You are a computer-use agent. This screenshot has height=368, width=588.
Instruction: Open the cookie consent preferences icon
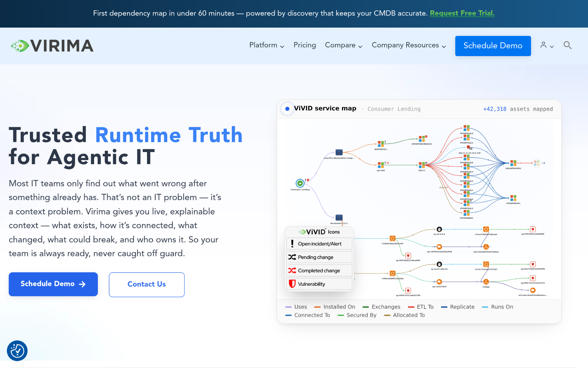(17, 350)
